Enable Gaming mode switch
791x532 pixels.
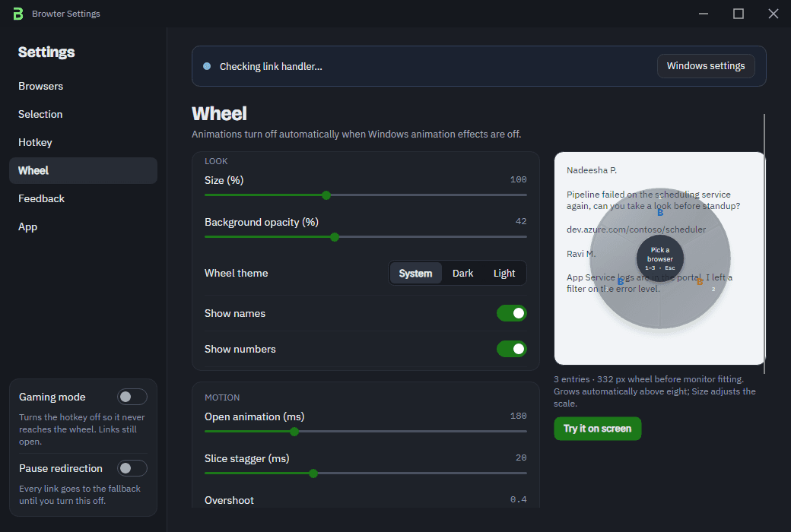click(132, 397)
